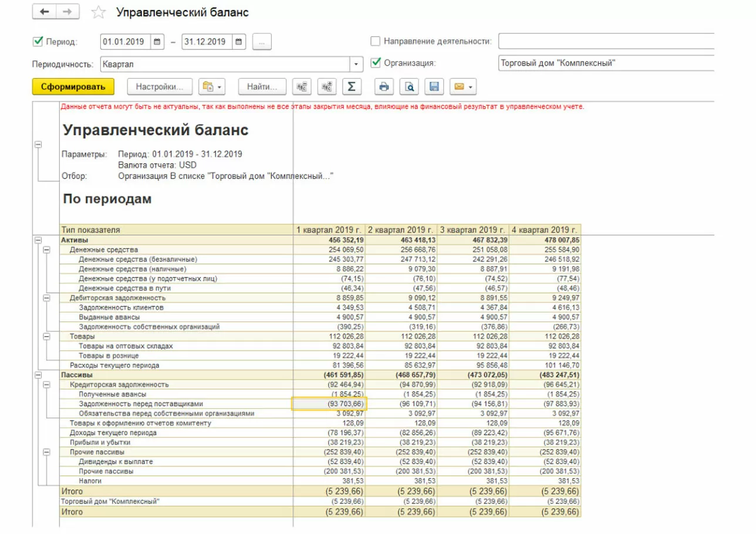Collapse the Активы group in the report

tap(39, 240)
